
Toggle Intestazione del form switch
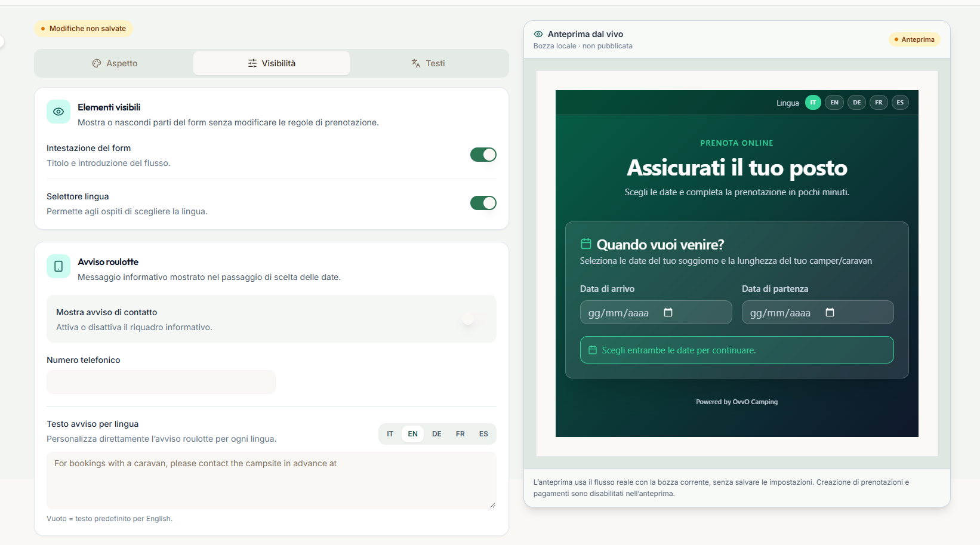[483, 155]
